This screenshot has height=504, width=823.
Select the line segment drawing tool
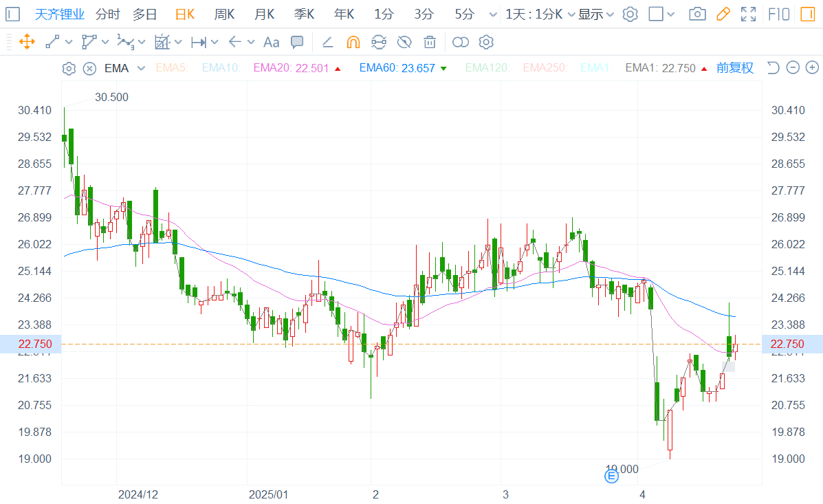point(52,42)
